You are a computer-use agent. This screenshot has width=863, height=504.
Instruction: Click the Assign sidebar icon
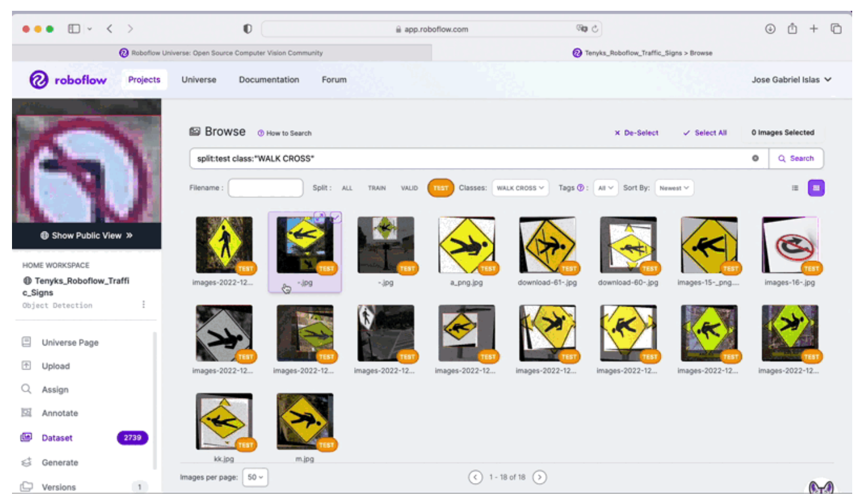click(x=26, y=389)
